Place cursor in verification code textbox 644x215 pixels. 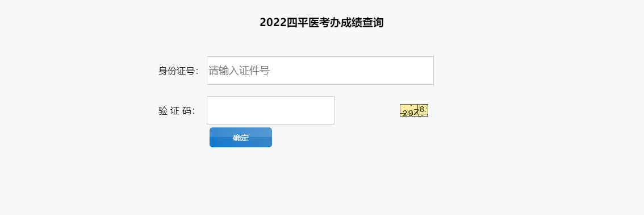[270, 110]
